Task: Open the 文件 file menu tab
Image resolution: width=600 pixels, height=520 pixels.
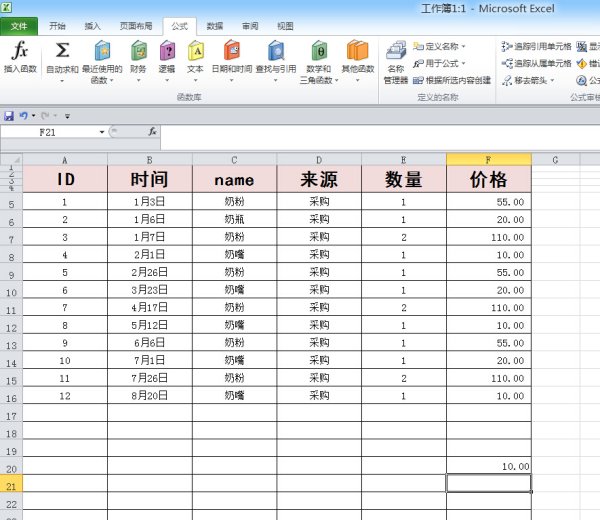Action: (19, 26)
